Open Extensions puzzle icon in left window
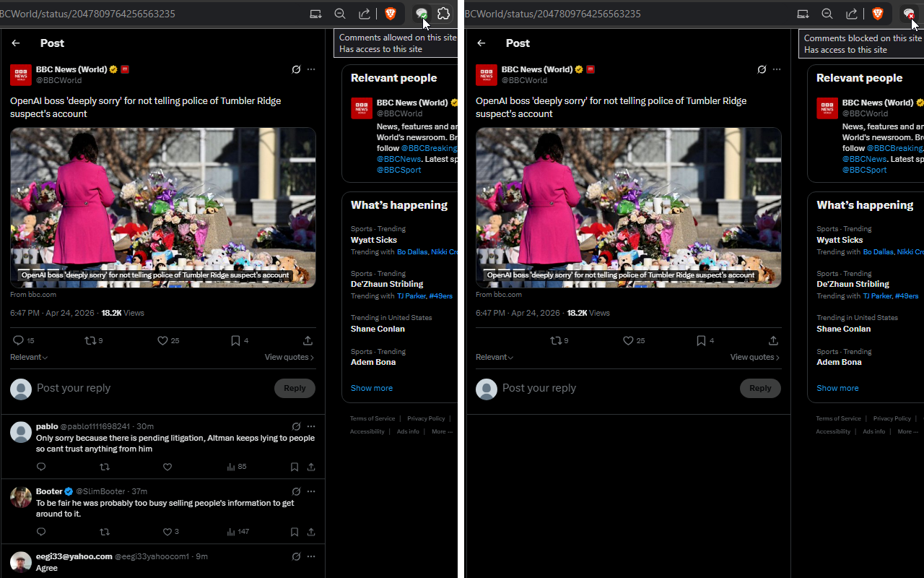This screenshot has height=578, width=924. pyautogui.click(x=444, y=14)
